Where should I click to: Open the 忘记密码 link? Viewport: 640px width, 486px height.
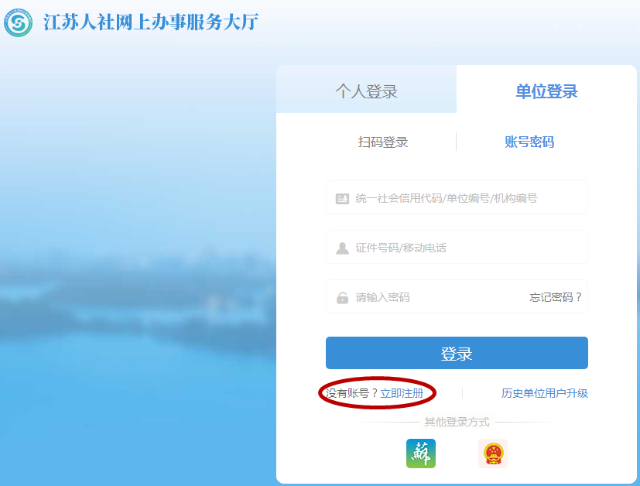tap(555, 297)
